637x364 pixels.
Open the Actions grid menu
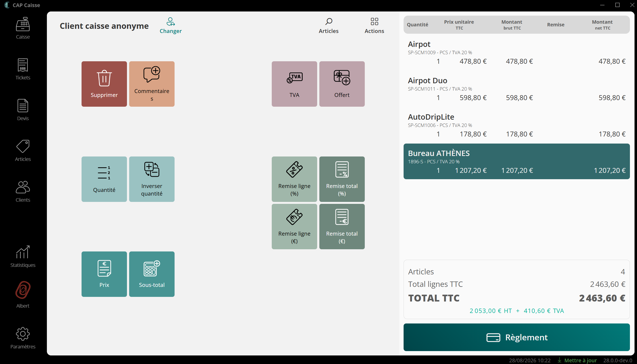tap(374, 25)
